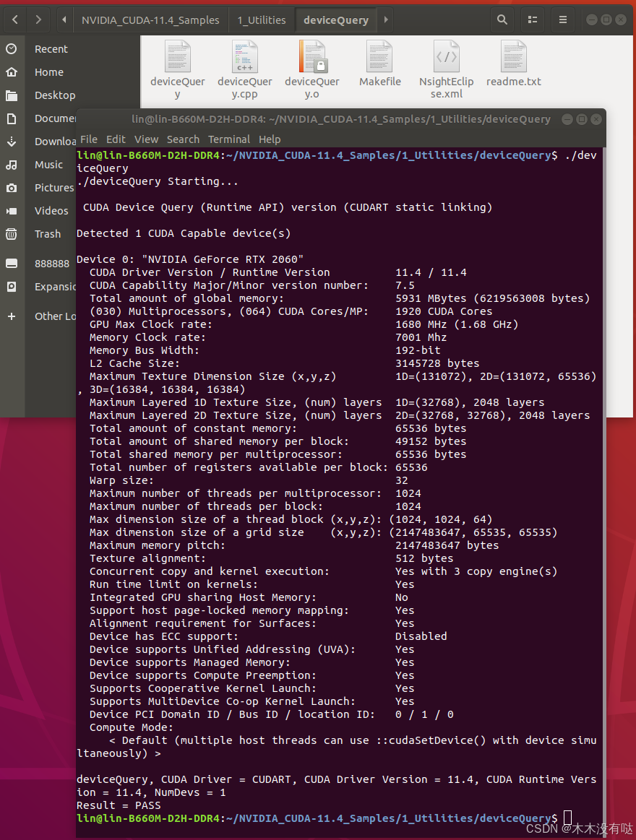Go forward in file manager

(x=38, y=20)
